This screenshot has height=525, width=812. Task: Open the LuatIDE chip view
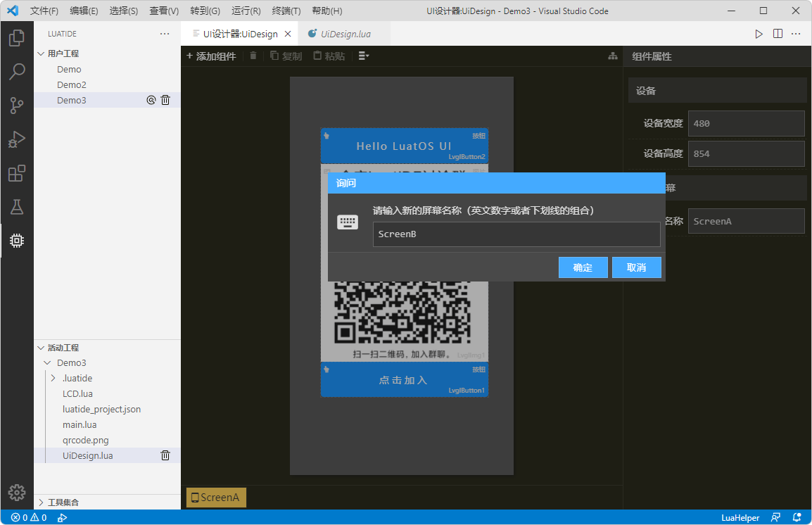coord(17,241)
